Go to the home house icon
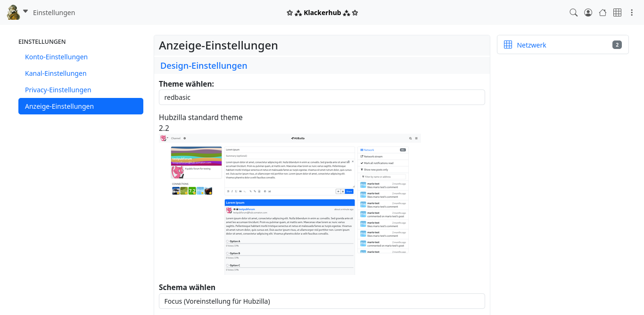The height and width of the screenshot is (315, 644). coord(603,13)
